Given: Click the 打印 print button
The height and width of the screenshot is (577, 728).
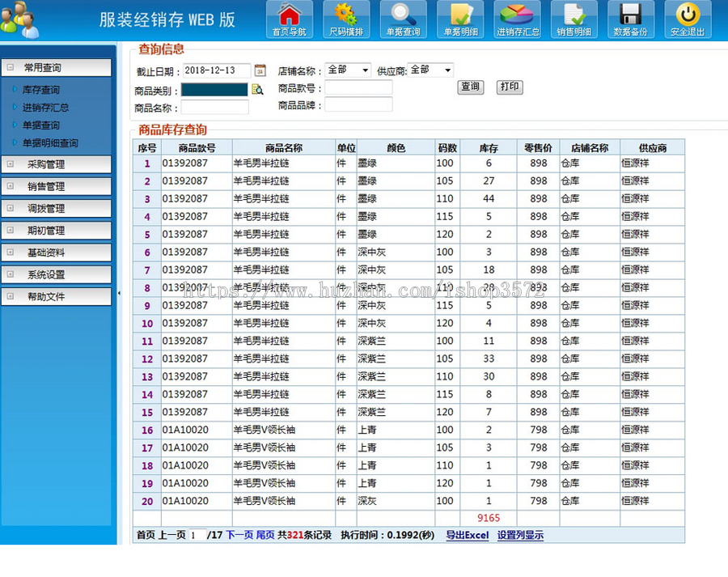Looking at the screenshot, I should click(x=510, y=87).
